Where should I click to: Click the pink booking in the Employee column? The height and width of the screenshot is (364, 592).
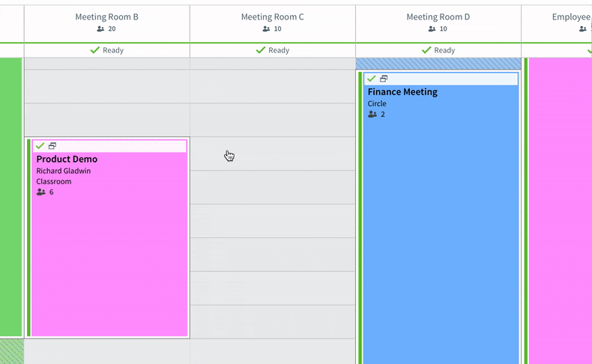coord(561,211)
